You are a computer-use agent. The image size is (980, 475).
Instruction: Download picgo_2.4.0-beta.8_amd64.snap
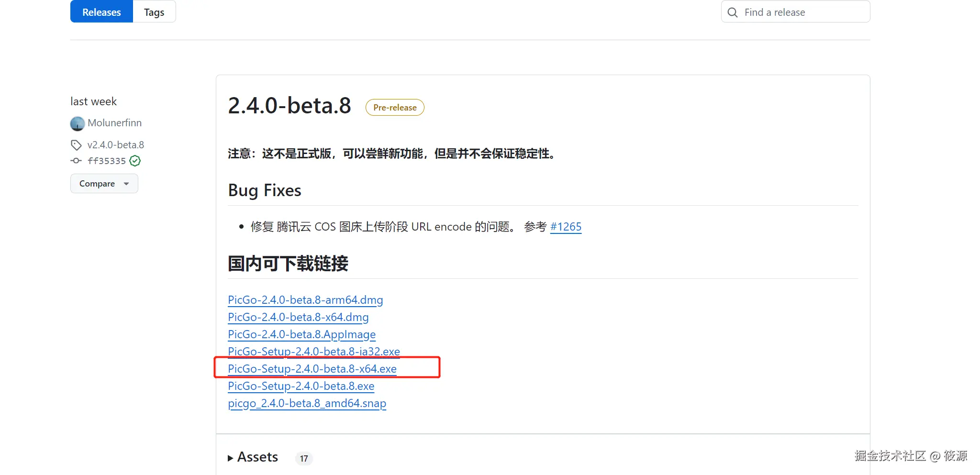point(307,403)
